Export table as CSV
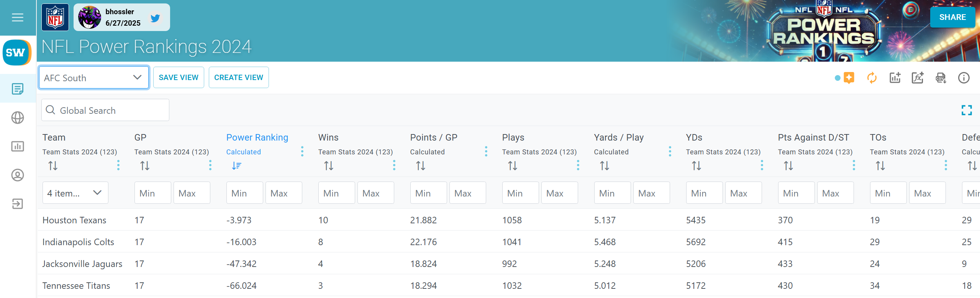 pos(941,78)
